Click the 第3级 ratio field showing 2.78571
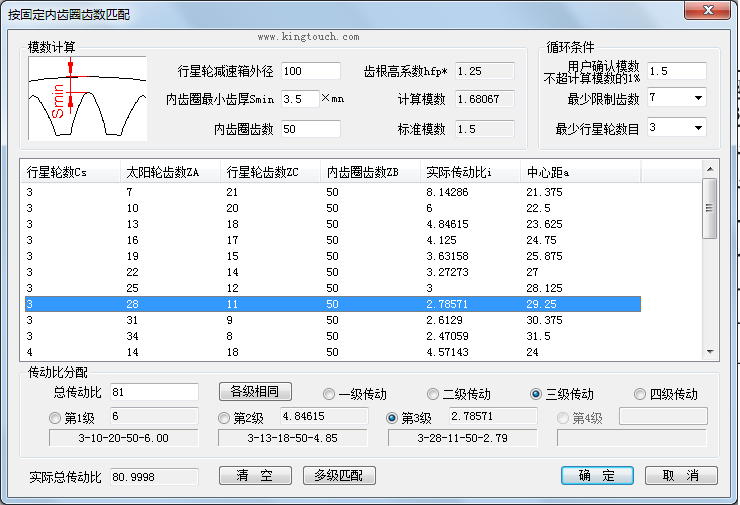The width and height of the screenshot is (740, 505). (x=493, y=416)
